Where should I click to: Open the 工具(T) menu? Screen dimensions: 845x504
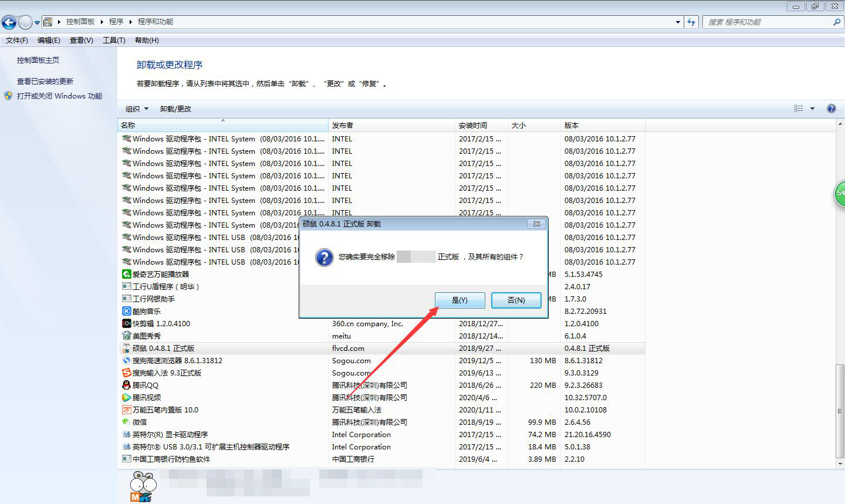click(114, 40)
